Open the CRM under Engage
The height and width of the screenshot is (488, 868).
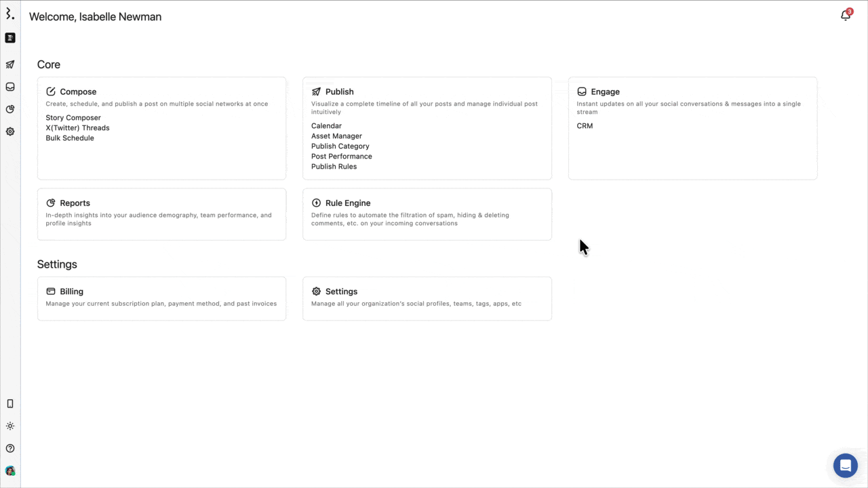pos(585,125)
